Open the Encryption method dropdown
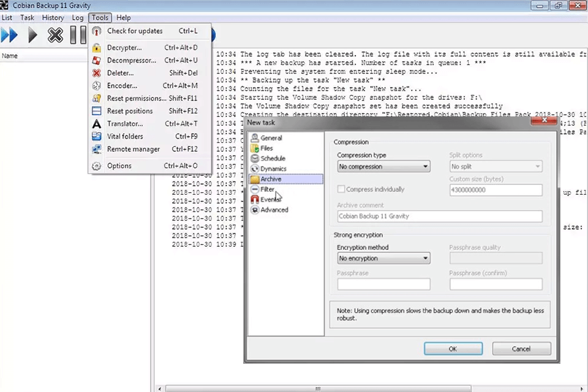The width and height of the screenshot is (588, 392). (x=383, y=258)
